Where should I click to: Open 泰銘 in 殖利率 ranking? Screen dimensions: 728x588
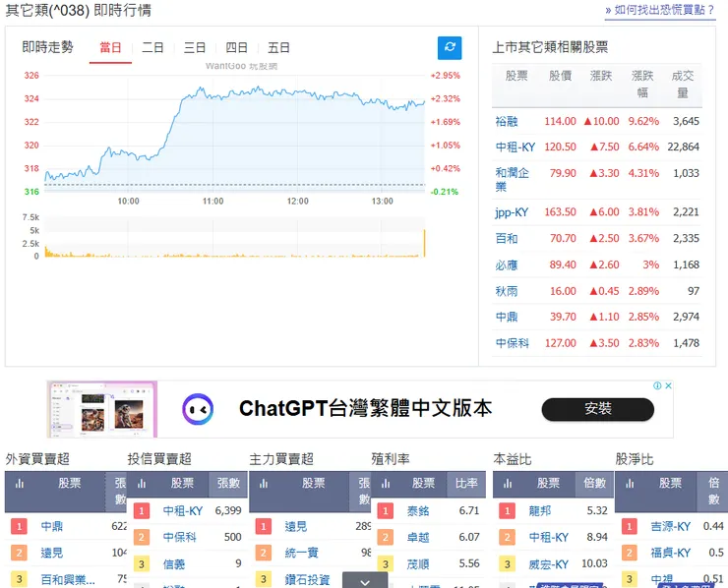coord(418,511)
